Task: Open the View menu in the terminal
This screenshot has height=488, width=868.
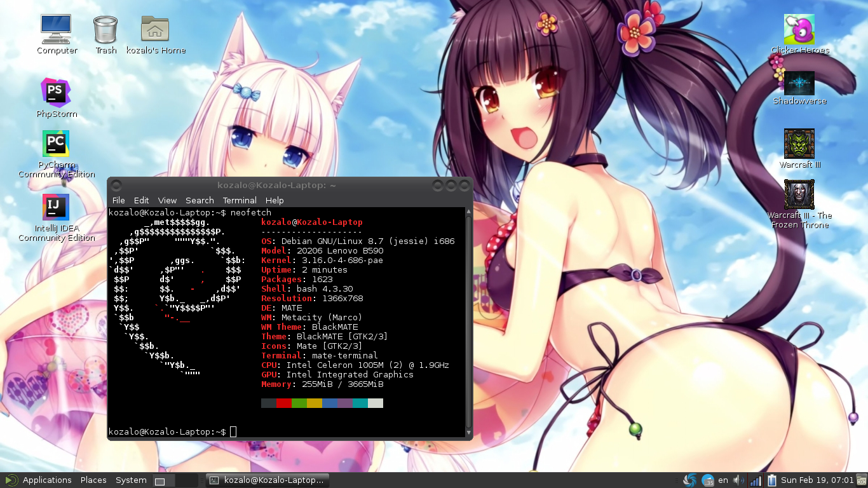Action: 167,200
